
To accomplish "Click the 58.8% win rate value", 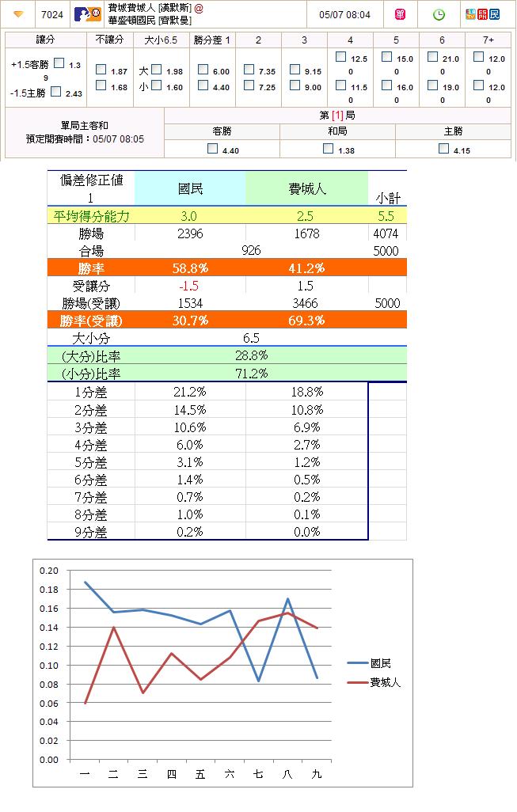I will [x=190, y=268].
